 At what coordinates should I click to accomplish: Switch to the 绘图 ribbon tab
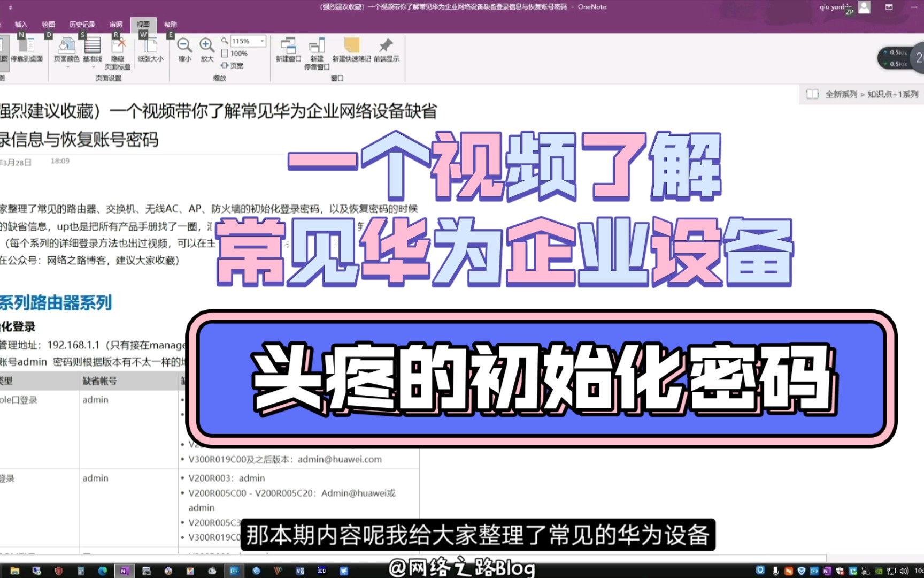pos(49,25)
